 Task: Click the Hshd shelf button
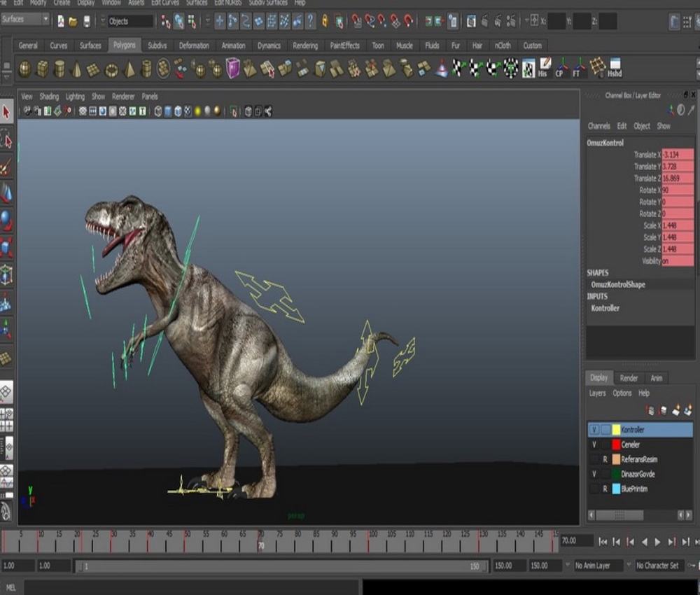point(614,68)
